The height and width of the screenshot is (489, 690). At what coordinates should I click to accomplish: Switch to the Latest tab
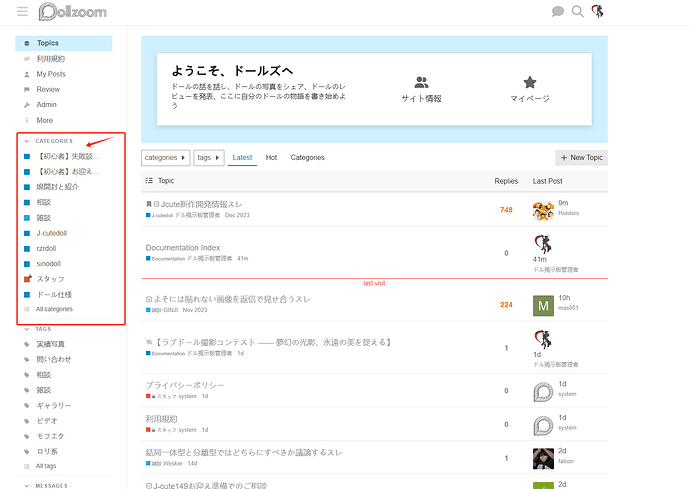pos(242,158)
